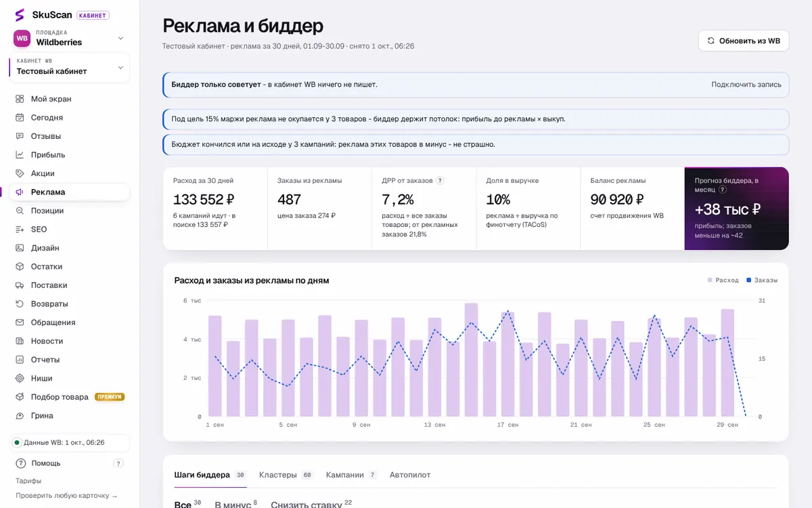The width and height of the screenshot is (812, 508).
Task: Click the ПРЕМИУМ badge
Action: [x=110, y=397]
